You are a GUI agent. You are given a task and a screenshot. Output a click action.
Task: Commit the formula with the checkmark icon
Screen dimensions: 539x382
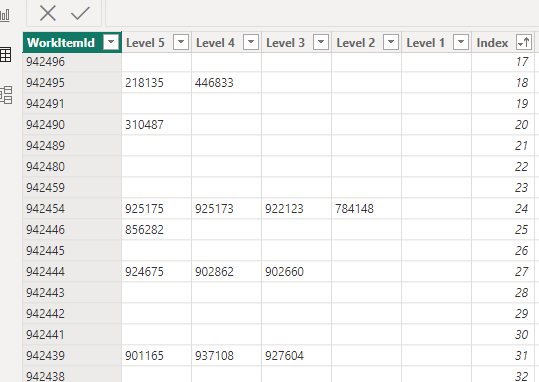coord(80,13)
